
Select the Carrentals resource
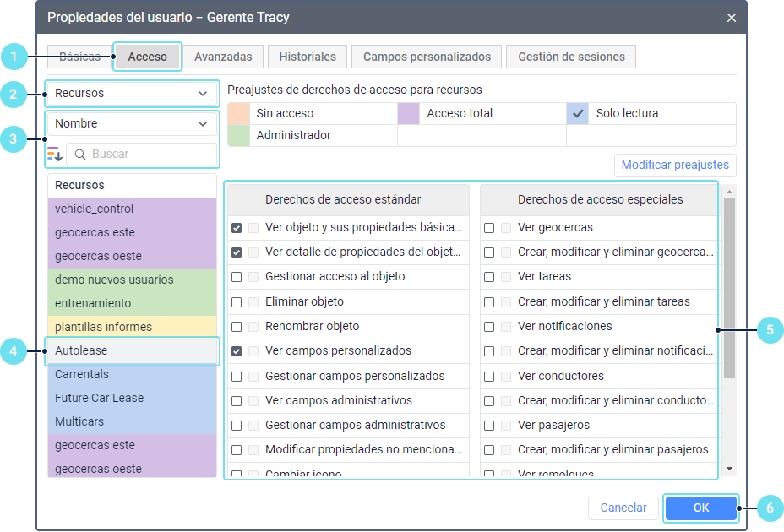[132, 374]
